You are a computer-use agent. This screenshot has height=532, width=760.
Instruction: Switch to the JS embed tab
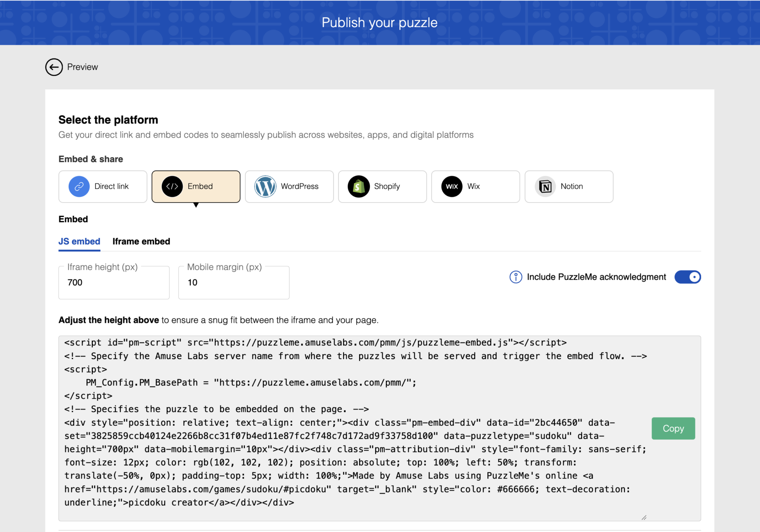(79, 242)
